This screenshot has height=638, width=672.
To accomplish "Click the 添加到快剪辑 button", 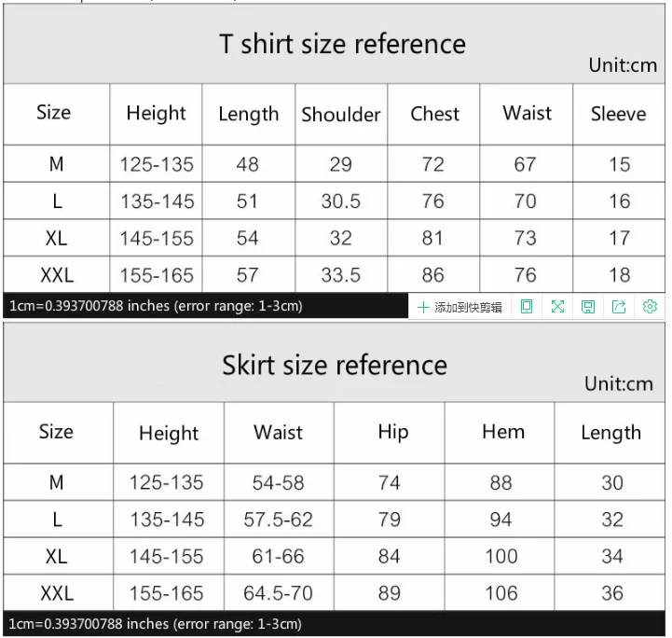I will point(459,306).
